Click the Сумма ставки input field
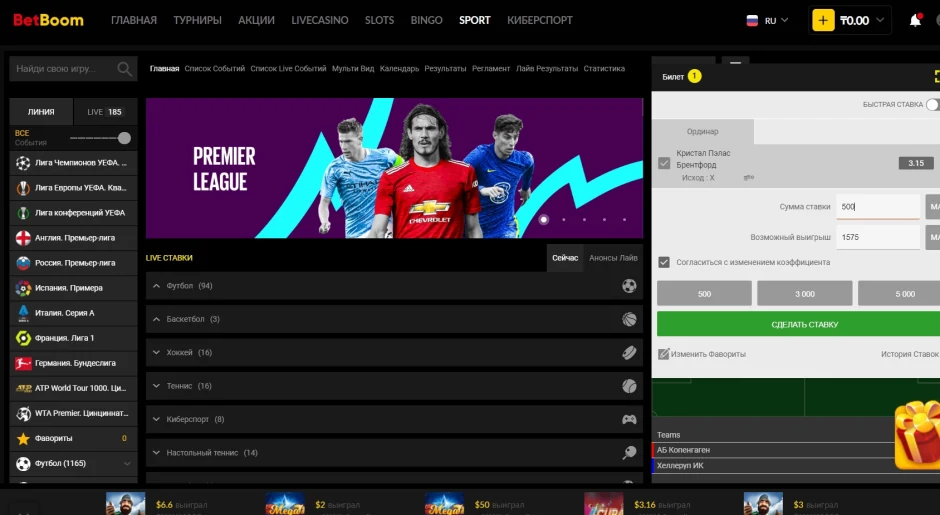The height and width of the screenshot is (515, 940). [878, 207]
